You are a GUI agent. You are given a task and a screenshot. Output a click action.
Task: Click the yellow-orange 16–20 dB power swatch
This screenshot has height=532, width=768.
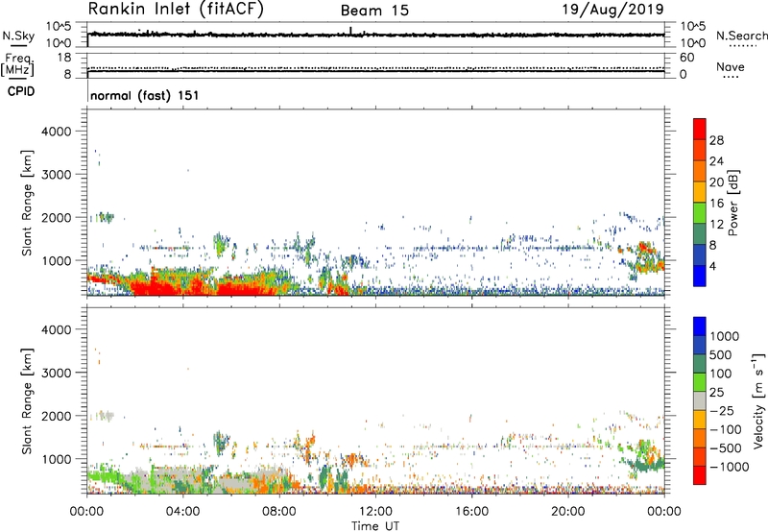(700, 192)
